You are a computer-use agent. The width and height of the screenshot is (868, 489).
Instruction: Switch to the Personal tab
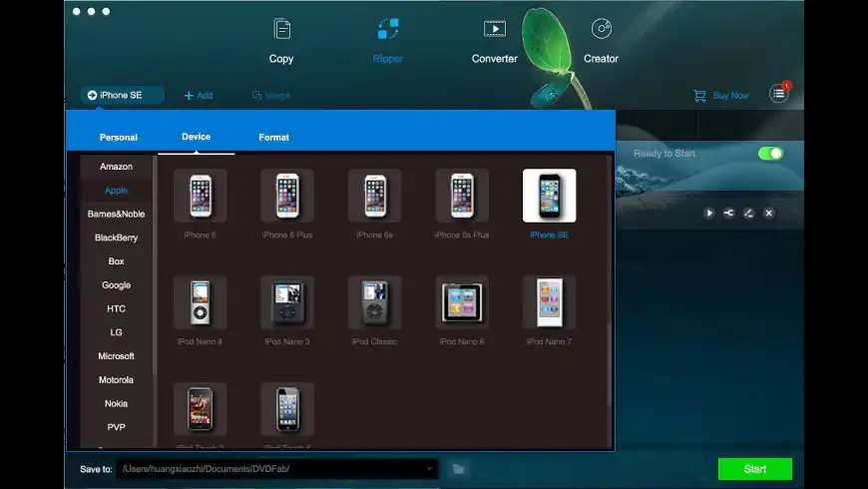pos(119,138)
